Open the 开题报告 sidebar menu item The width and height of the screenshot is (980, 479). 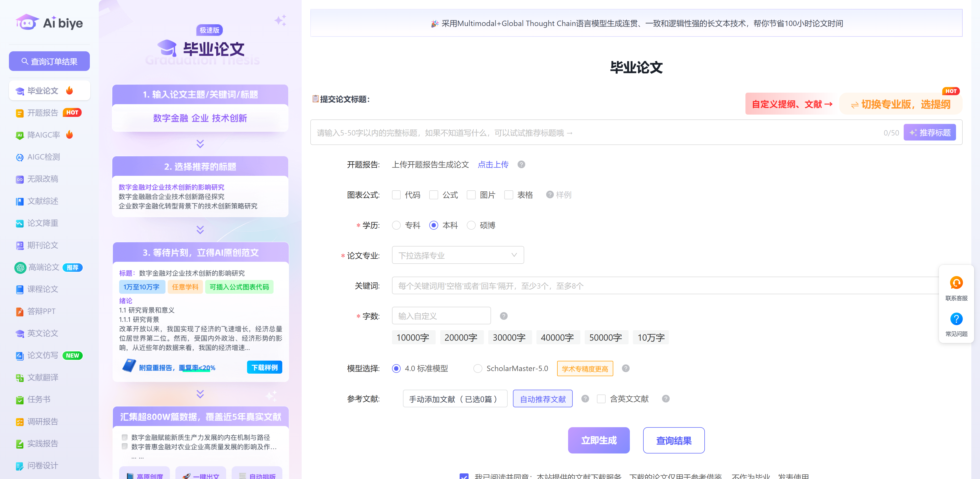43,113
